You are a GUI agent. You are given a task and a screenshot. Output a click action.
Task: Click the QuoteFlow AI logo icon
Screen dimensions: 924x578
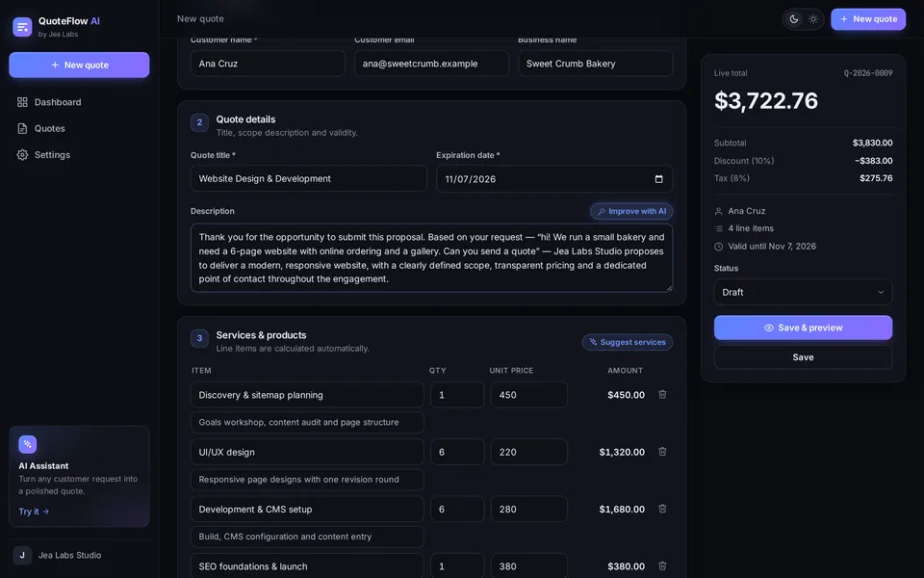tap(22, 27)
